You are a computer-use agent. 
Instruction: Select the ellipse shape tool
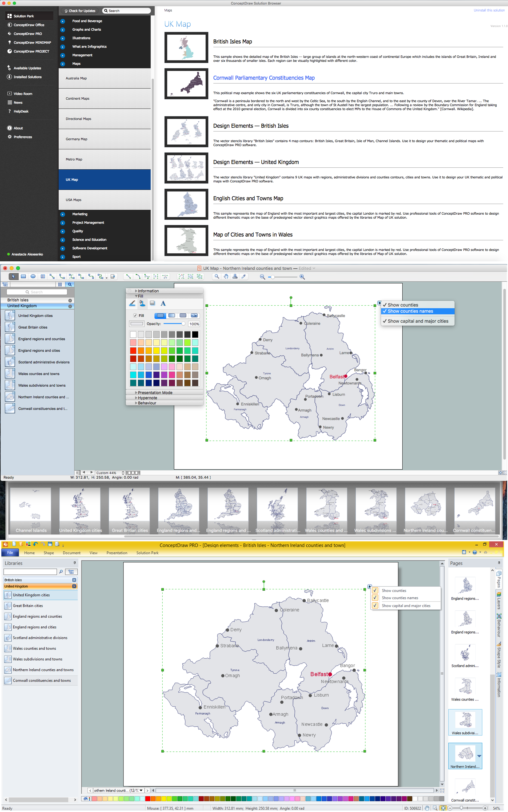pyautogui.click(x=33, y=277)
